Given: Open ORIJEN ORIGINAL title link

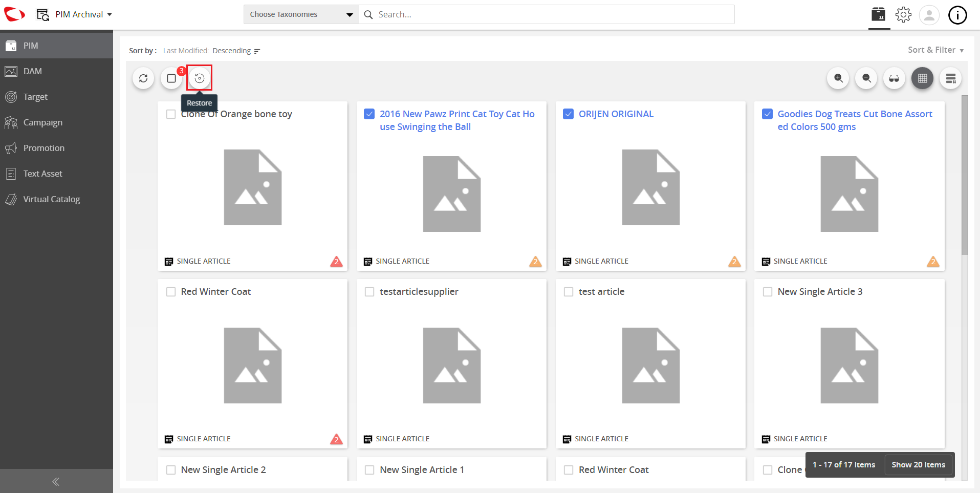Looking at the screenshot, I should (616, 114).
